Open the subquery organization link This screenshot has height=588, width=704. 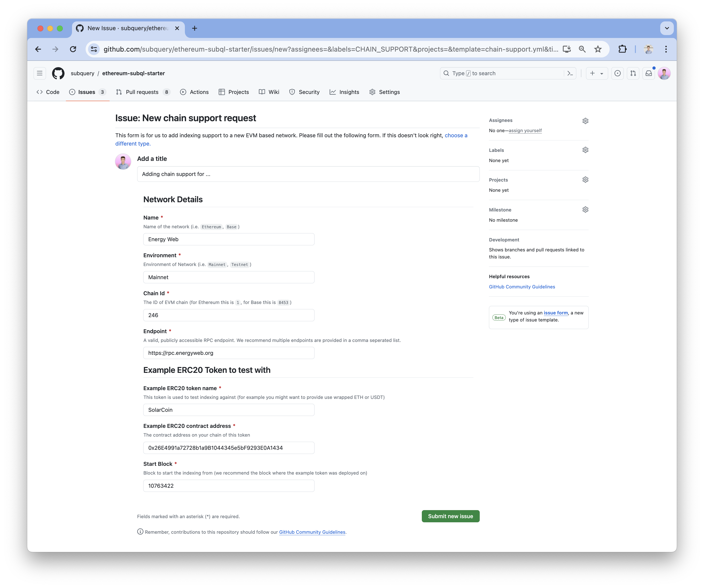tap(82, 73)
